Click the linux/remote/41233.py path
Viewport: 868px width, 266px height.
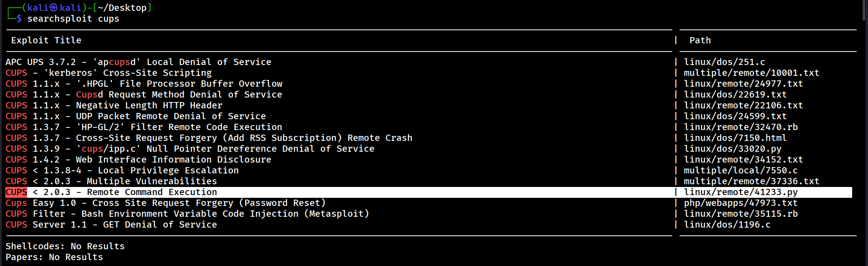click(x=740, y=192)
